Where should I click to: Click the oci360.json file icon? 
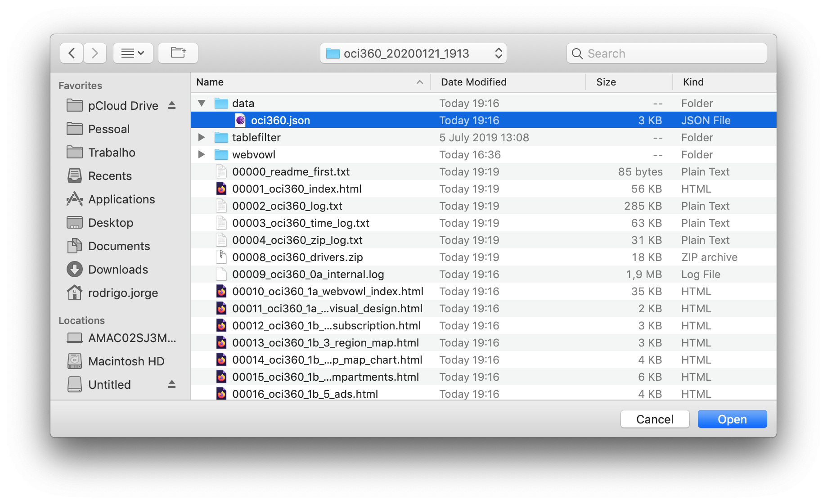click(240, 120)
